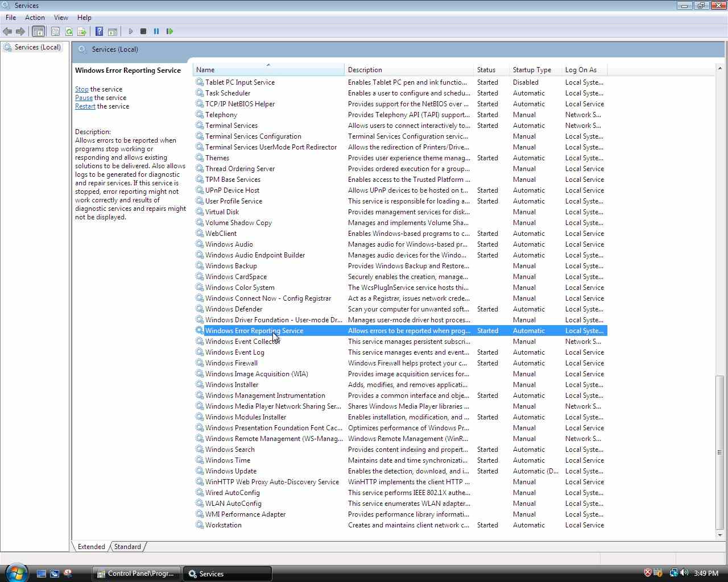Select Services (Local) in console tree
Screen dimensions: 728x582
pos(38,47)
